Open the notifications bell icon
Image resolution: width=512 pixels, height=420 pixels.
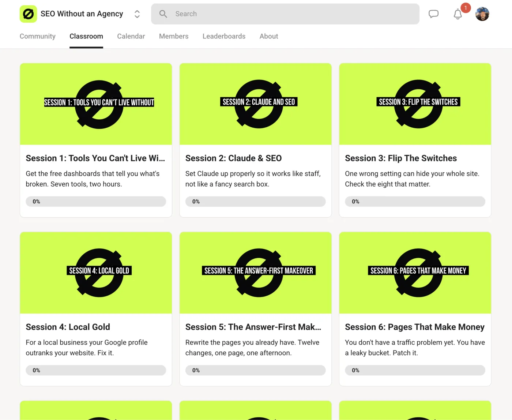pyautogui.click(x=458, y=14)
